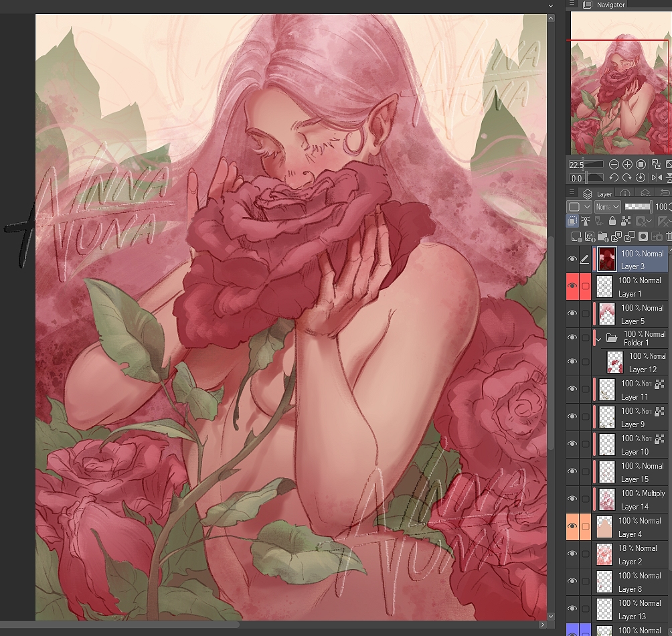Click the Zoom In icon in Navigator
The image size is (672, 636).
click(x=627, y=165)
